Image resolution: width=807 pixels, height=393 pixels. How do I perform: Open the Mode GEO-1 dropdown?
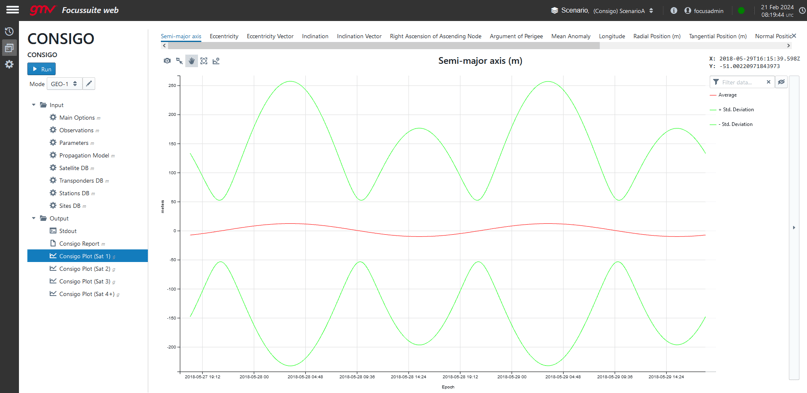point(64,83)
